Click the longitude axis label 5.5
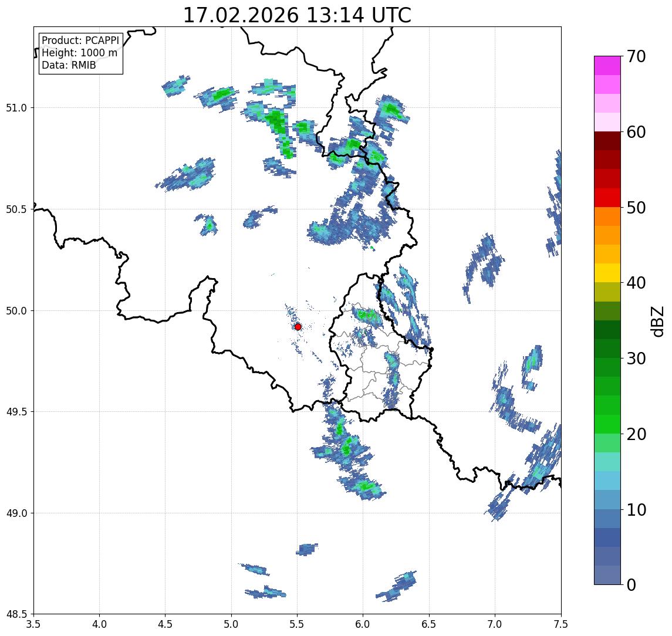672x636 pixels. tap(298, 624)
